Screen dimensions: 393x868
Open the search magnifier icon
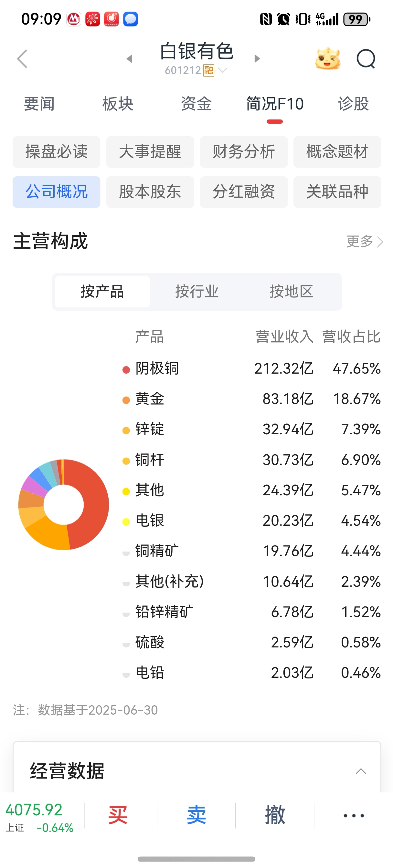point(366,59)
